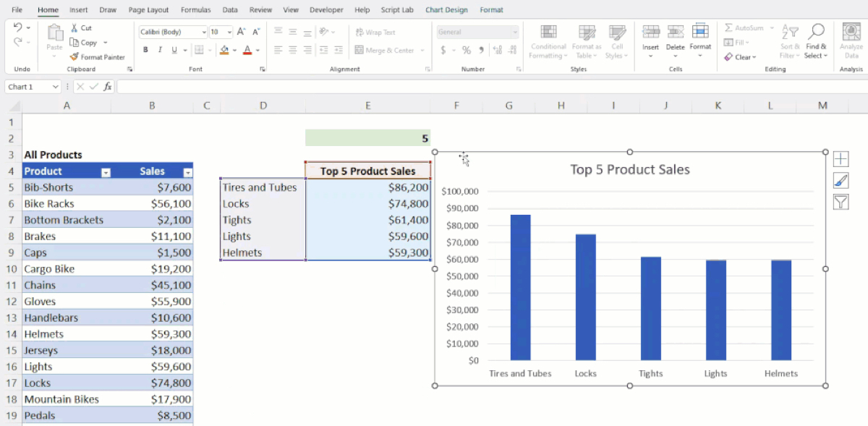Switch to the Chart Design tab

(x=448, y=9)
